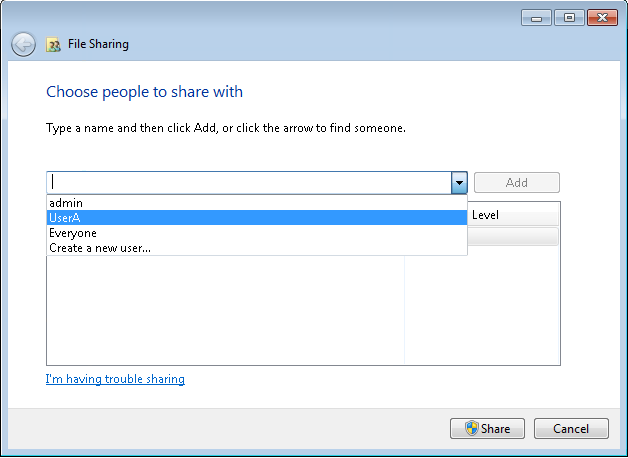Choose UserA in the dropdown list
Viewport: 628px width, 458px height.
[x=257, y=218]
